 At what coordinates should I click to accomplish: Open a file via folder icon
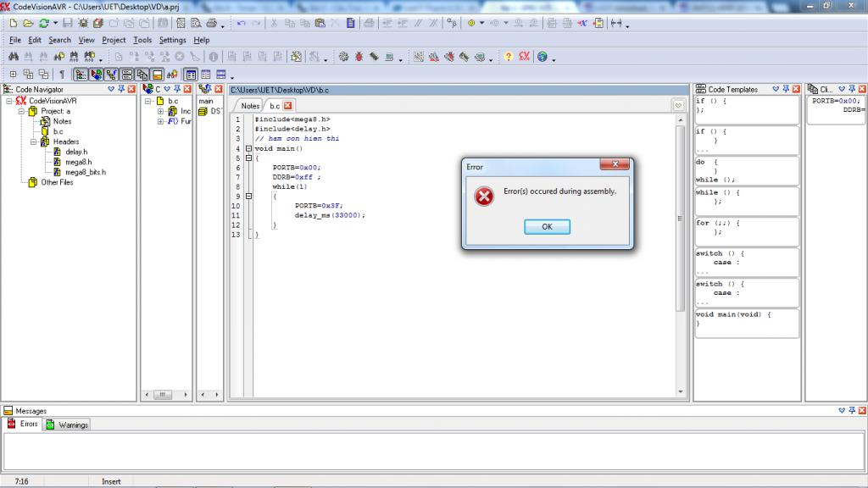tap(28, 23)
